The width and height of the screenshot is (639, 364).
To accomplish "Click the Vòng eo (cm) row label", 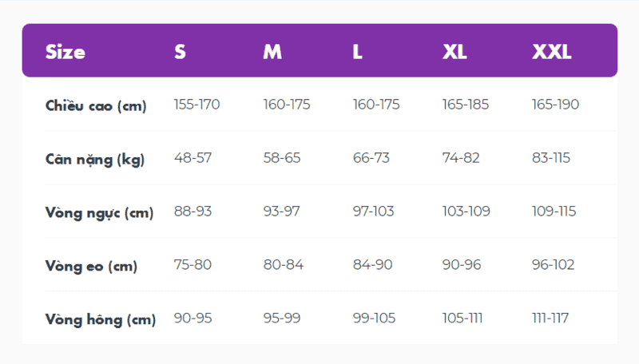I will coord(91,266).
